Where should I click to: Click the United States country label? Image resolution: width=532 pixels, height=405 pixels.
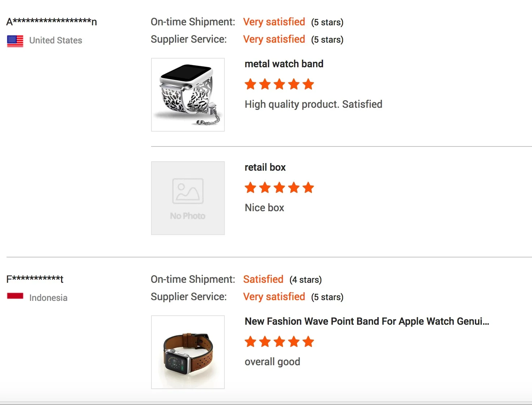click(x=56, y=40)
